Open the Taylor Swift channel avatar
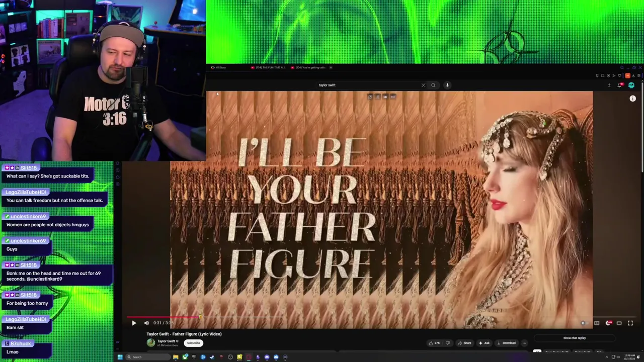The width and height of the screenshot is (644, 362). 151,343
